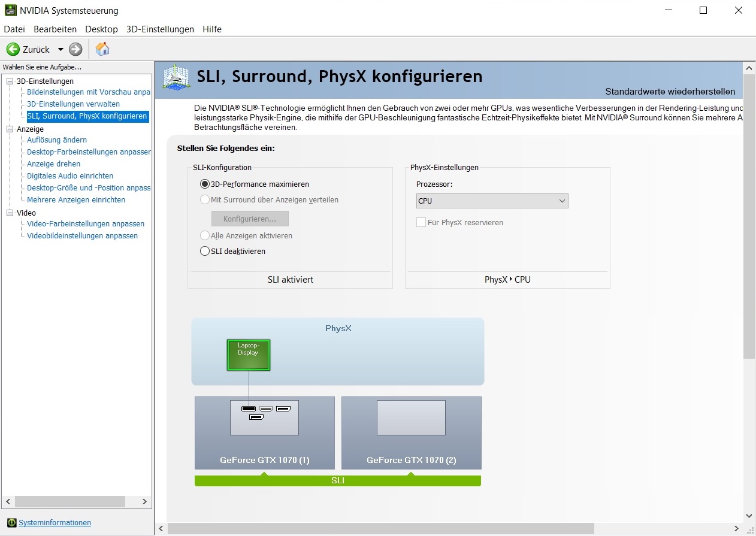Click the Systeminformationen icon at bottom left
Viewport: 756px width, 536px height.
tap(12, 523)
